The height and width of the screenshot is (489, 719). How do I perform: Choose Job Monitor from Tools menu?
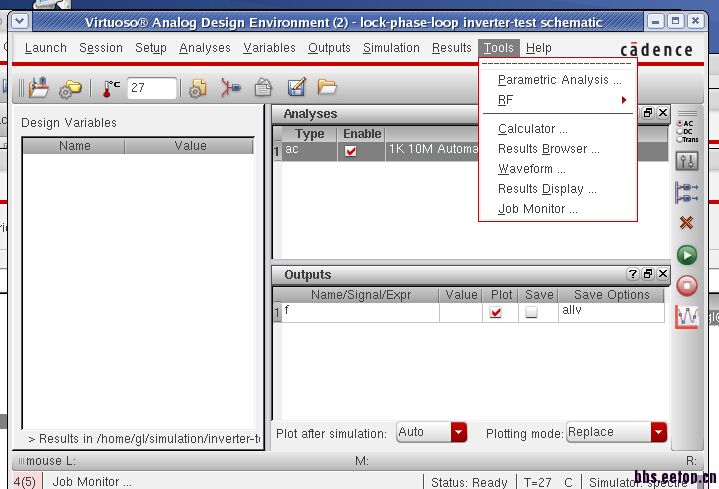tap(558, 209)
